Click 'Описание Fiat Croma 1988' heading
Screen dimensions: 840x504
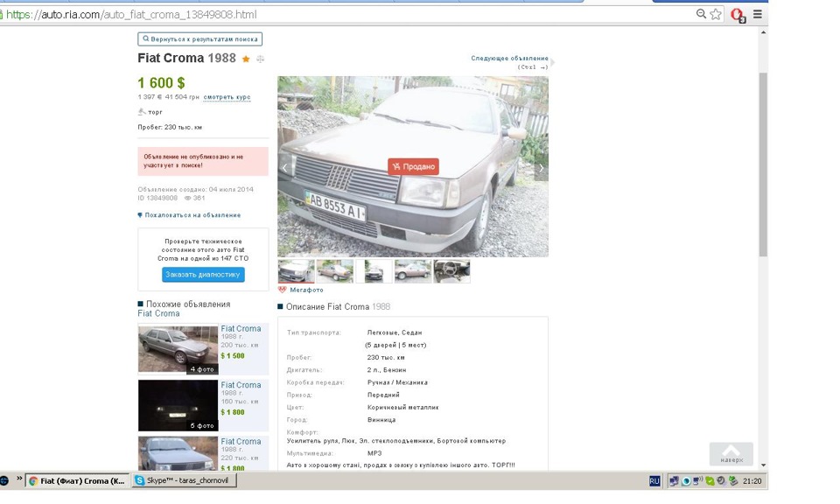tap(338, 307)
